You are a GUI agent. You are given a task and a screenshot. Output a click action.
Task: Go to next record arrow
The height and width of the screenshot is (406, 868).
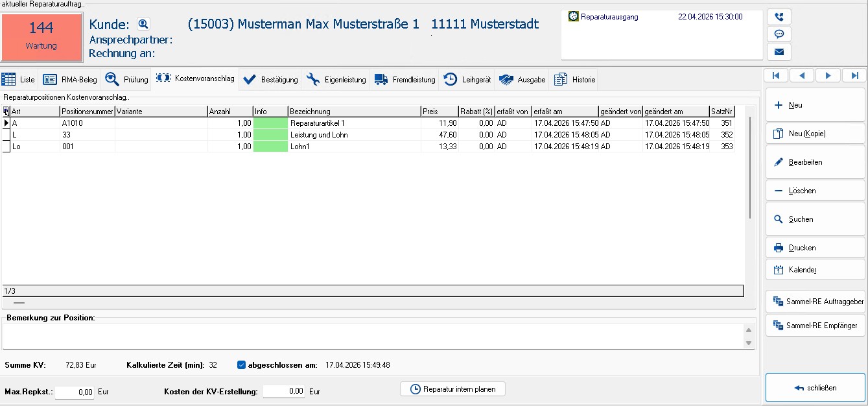click(x=828, y=75)
